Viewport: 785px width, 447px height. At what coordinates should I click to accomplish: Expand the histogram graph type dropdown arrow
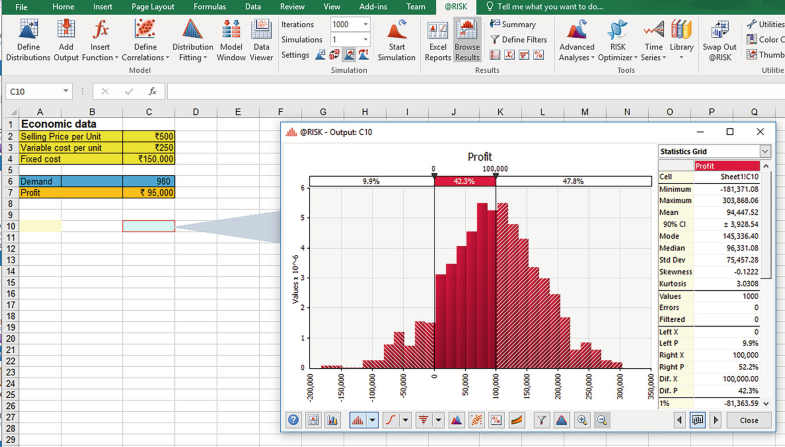373,421
